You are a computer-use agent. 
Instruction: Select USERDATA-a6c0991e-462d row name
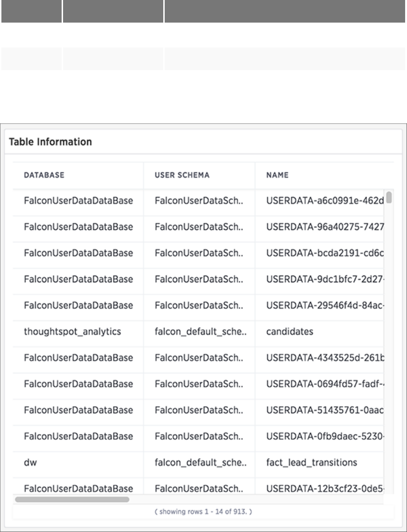[325, 201]
